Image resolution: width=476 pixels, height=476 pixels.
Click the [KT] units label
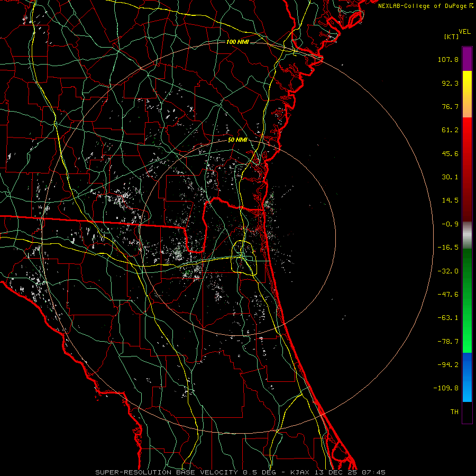coord(451,36)
